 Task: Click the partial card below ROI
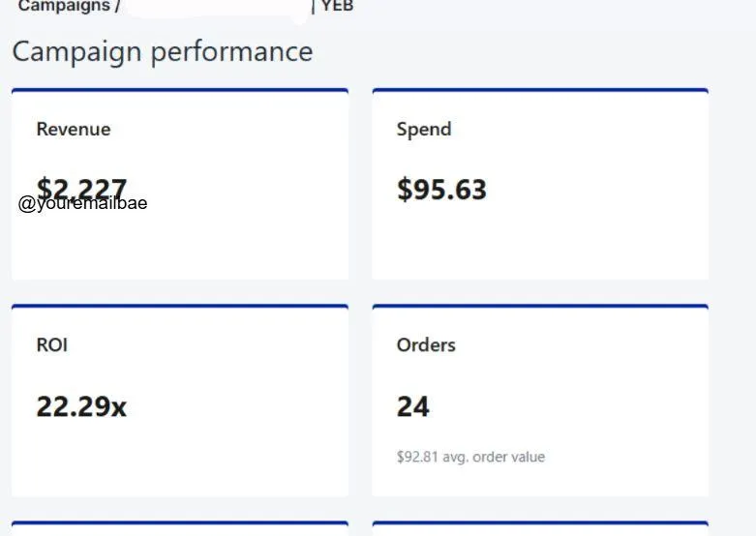[x=180, y=528]
